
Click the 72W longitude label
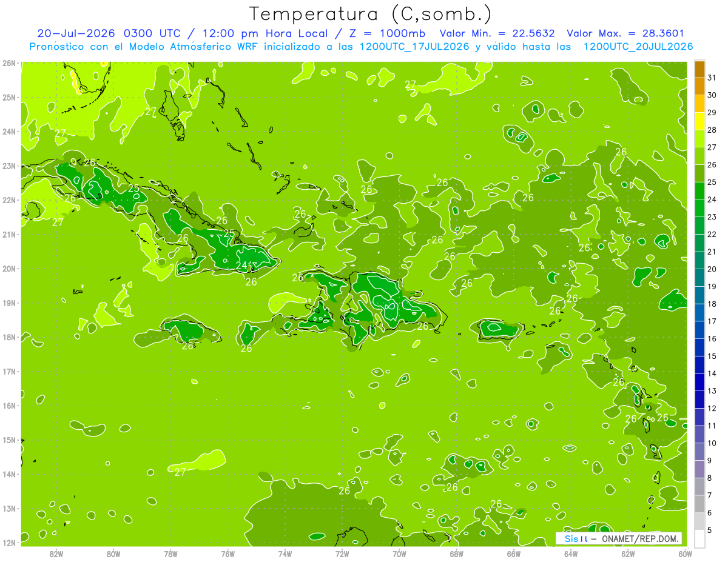pos(342,554)
